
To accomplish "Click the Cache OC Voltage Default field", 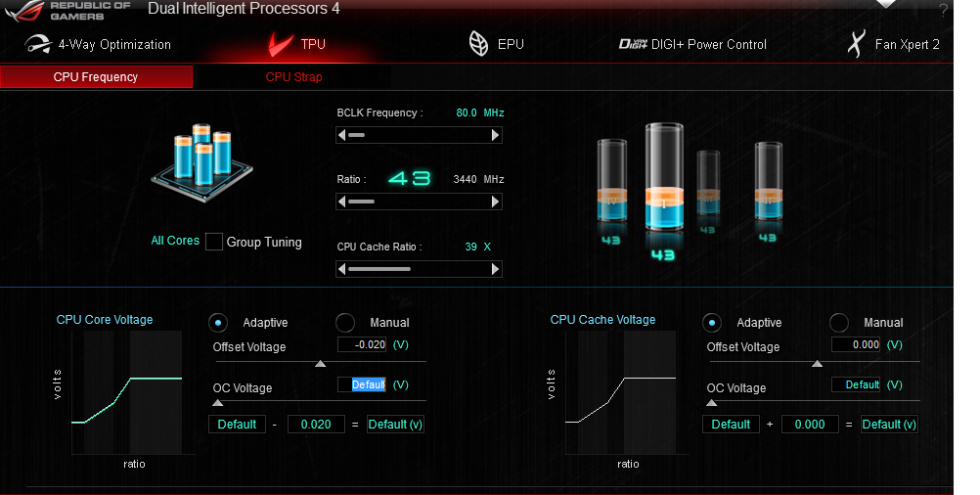I will click(x=856, y=384).
